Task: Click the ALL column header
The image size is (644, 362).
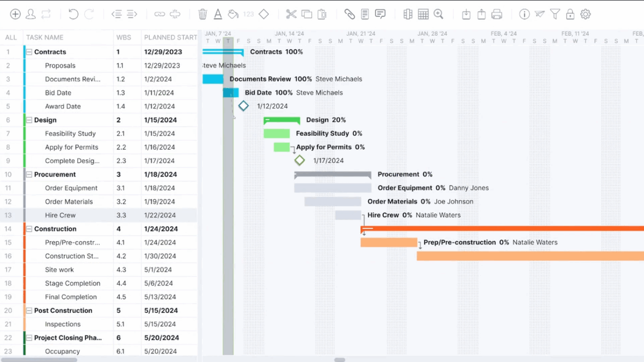Action: point(11,37)
